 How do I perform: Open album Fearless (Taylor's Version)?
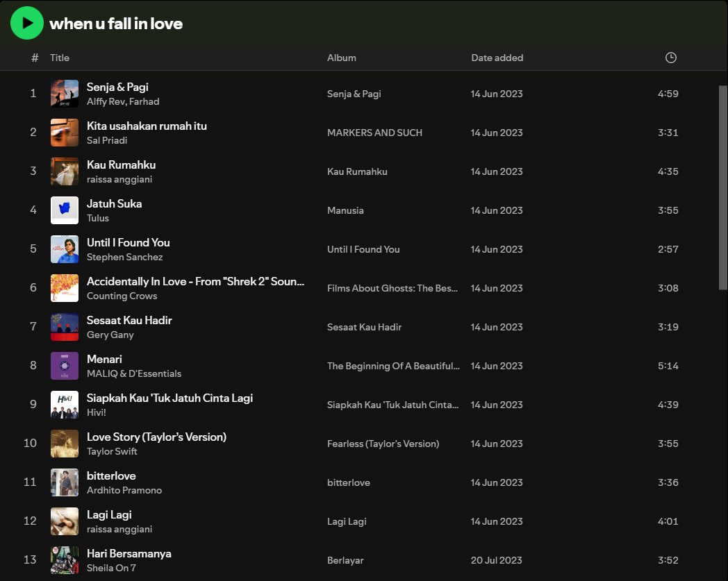click(383, 444)
